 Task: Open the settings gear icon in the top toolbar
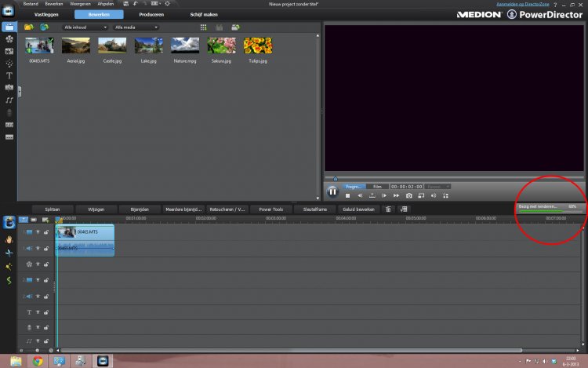click(166, 4)
